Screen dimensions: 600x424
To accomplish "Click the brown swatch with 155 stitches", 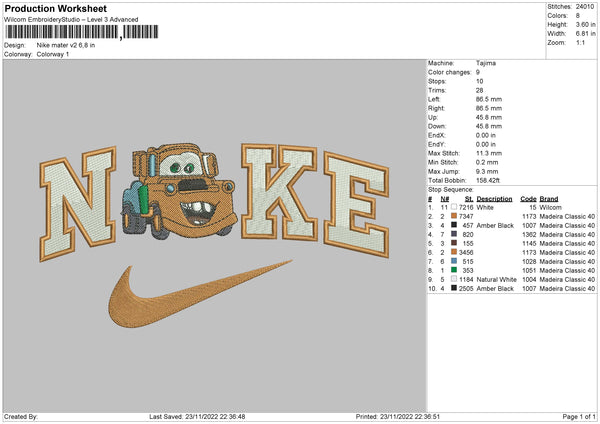I will (x=455, y=243).
